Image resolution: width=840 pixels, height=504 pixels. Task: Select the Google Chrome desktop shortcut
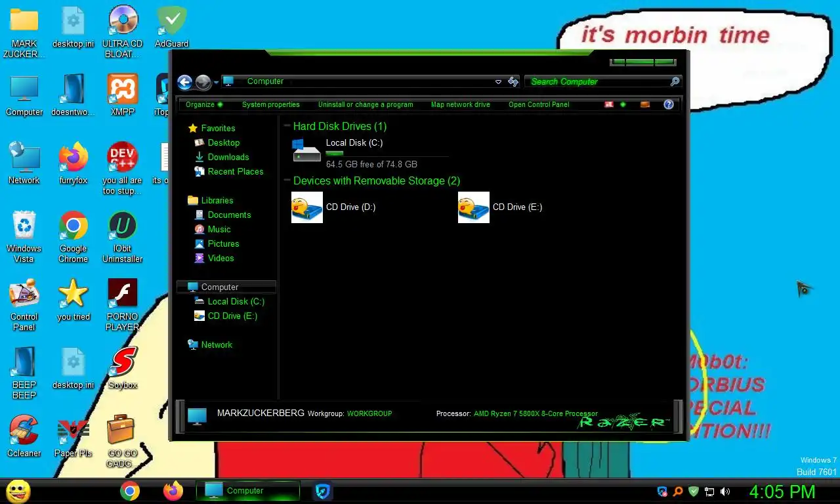click(73, 237)
